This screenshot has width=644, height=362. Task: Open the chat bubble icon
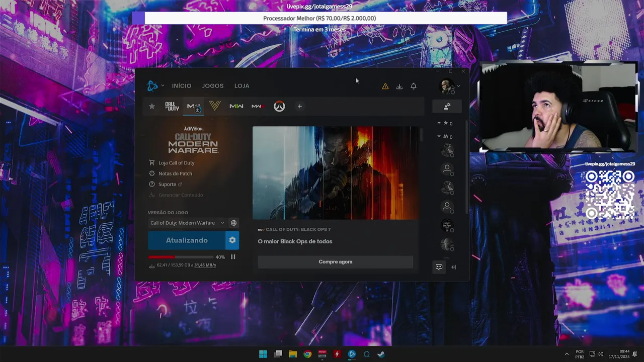point(439,267)
